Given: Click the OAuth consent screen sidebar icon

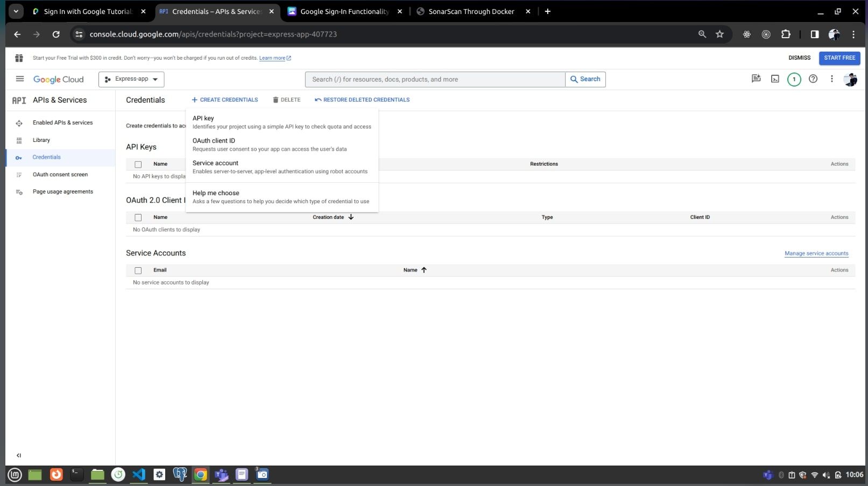Looking at the screenshot, I should [x=19, y=175].
